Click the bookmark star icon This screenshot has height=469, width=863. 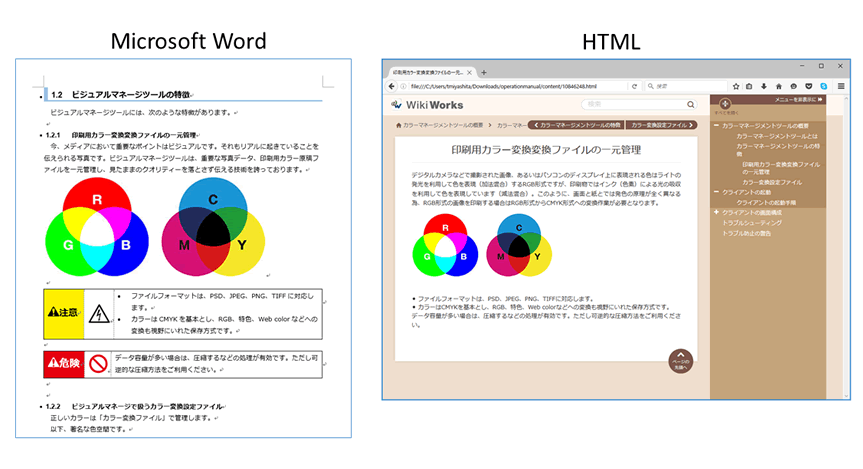point(736,86)
